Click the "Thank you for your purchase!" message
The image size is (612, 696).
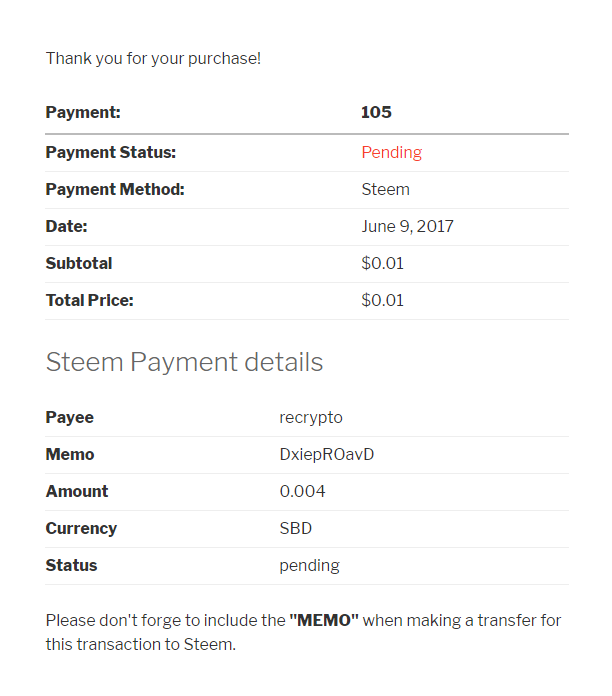tap(153, 58)
